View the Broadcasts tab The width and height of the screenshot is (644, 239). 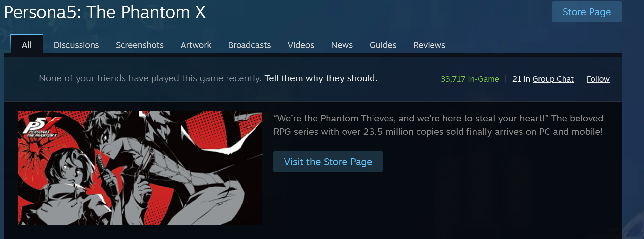click(x=249, y=45)
